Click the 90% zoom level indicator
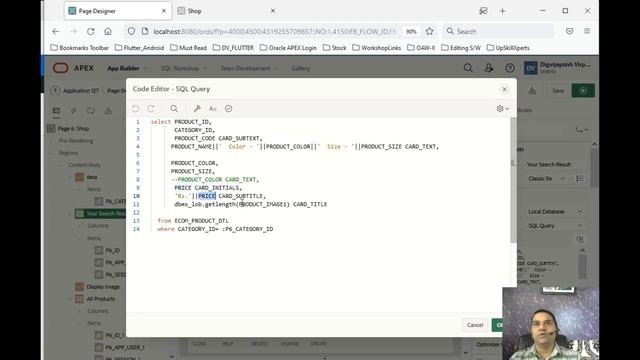 411,31
